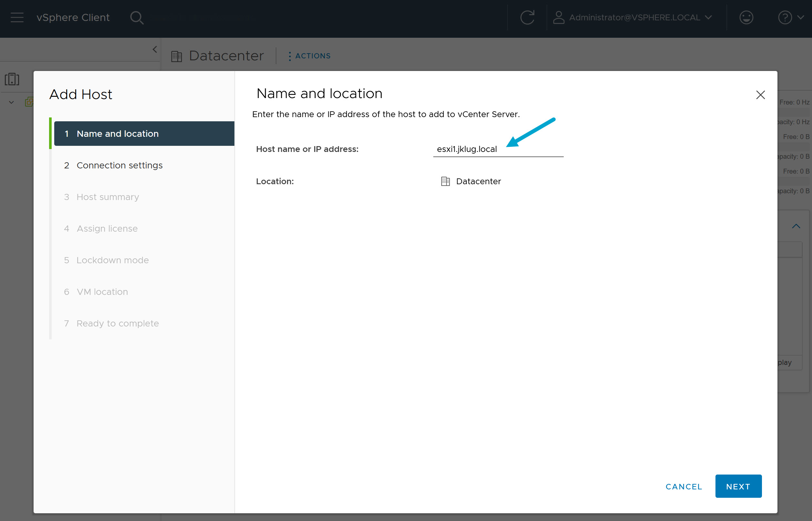The width and height of the screenshot is (812, 521).
Task: Open the hamburger navigation menu
Action: pos(16,17)
